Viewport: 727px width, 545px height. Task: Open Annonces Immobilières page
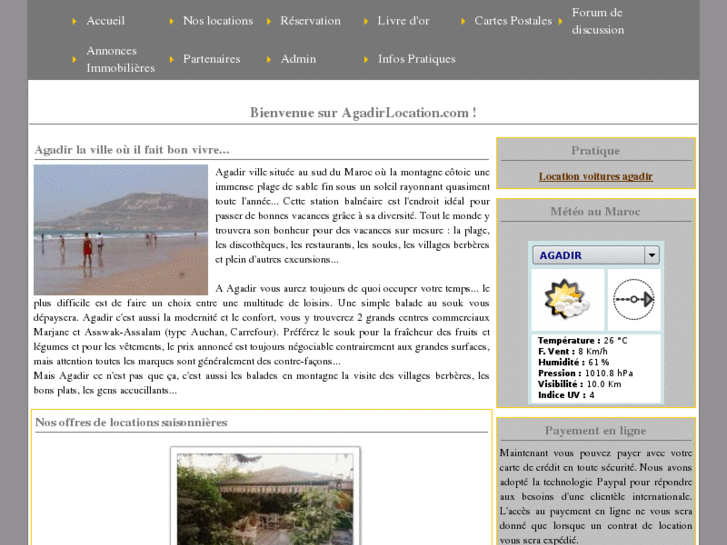121,59
